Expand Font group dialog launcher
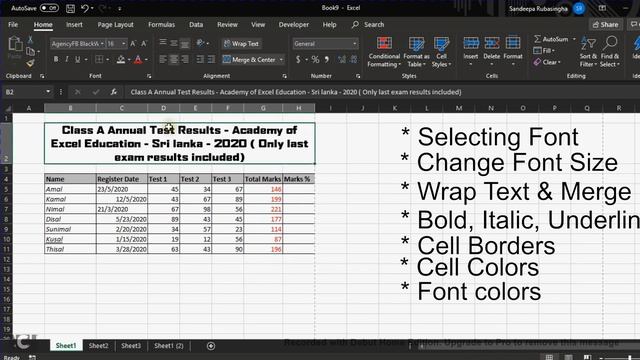Screen dimensions: 640x360 coord(149,76)
